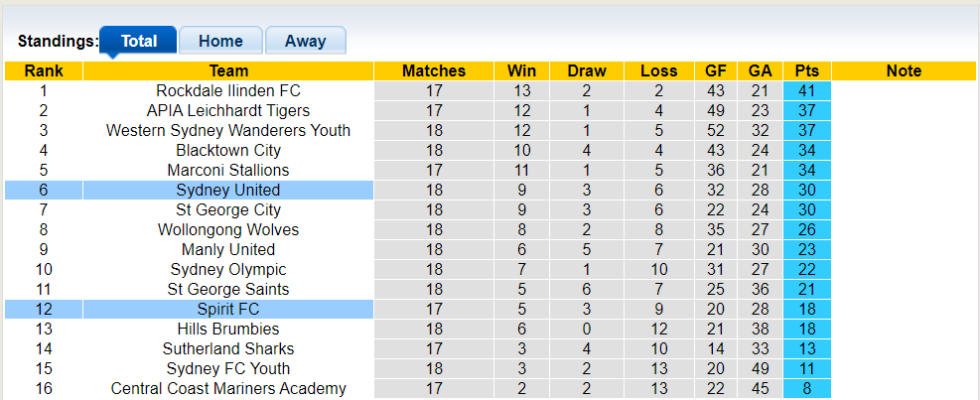Click the Matches column header
Viewport: 980px width, 400px height.
(x=434, y=70)
